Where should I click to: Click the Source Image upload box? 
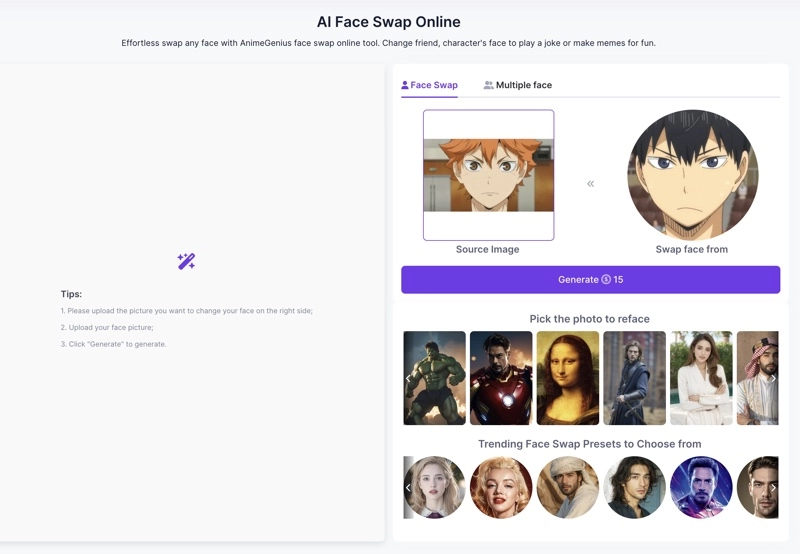point(488,175)
